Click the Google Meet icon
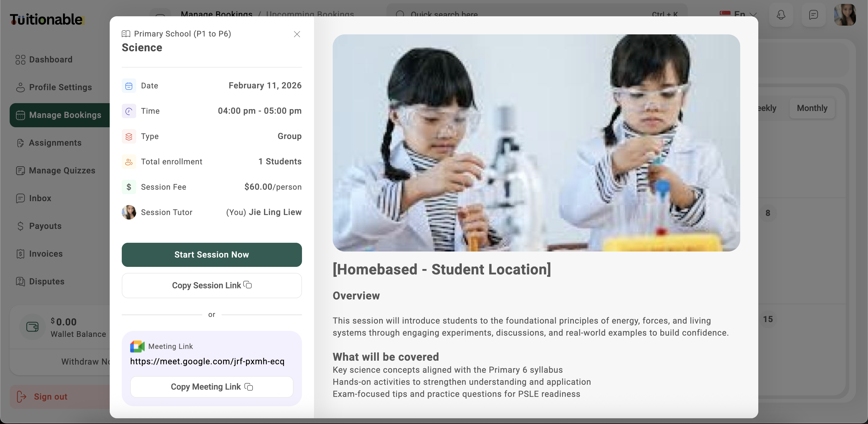This screenshot has width=868, height=424. coord(137,346)
